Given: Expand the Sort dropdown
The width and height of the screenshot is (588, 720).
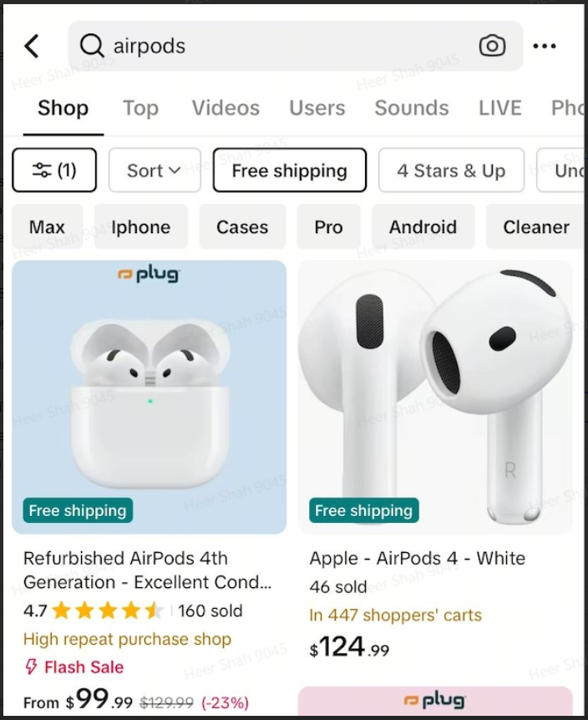Looking at the screenshot, I should [155, 170].
